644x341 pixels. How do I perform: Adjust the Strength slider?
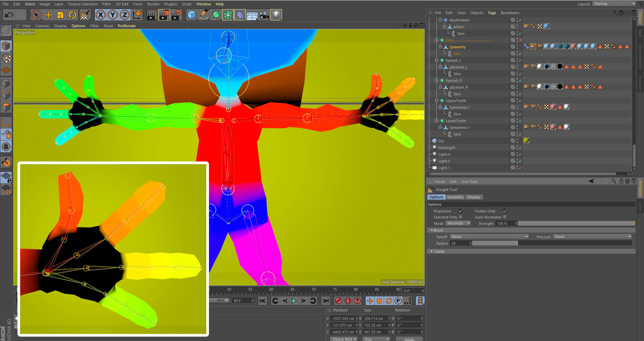pyautogui.click(x=576, y=223)
